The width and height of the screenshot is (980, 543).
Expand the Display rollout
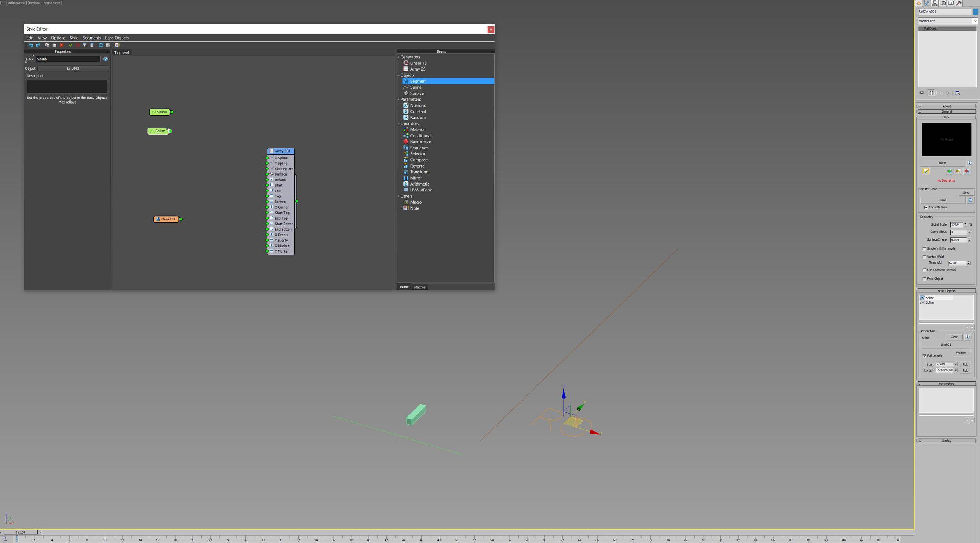click(946, 441)
